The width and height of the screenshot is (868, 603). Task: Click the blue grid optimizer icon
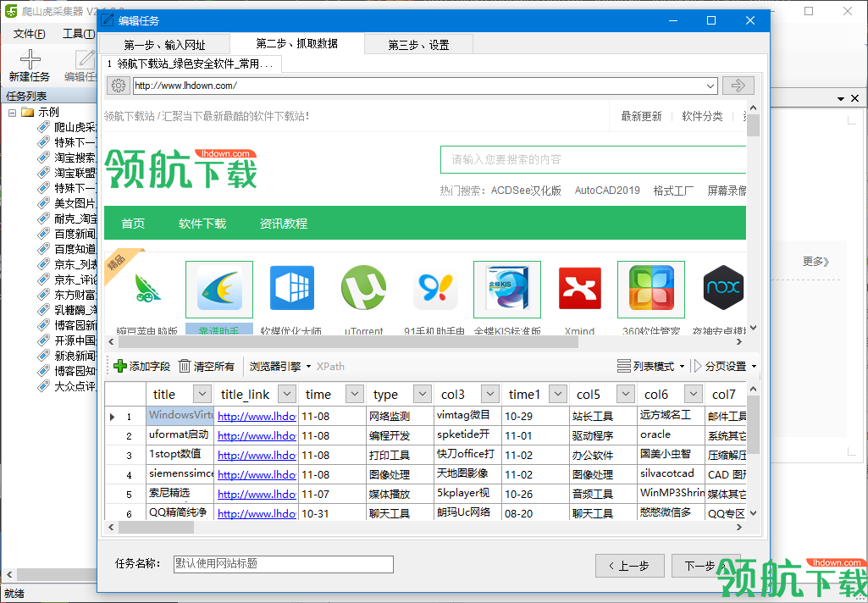[x=291, y=288]
